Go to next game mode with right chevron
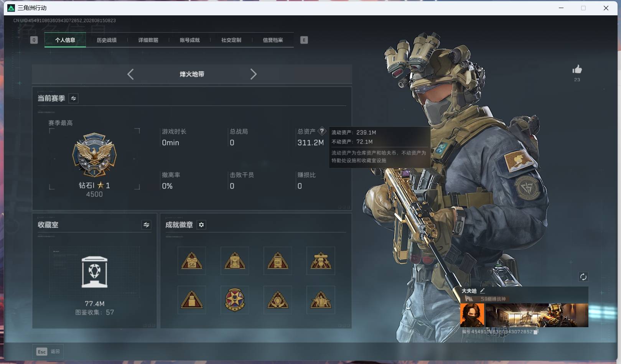Viewport: 621px width, 364px height. (253, 74)
